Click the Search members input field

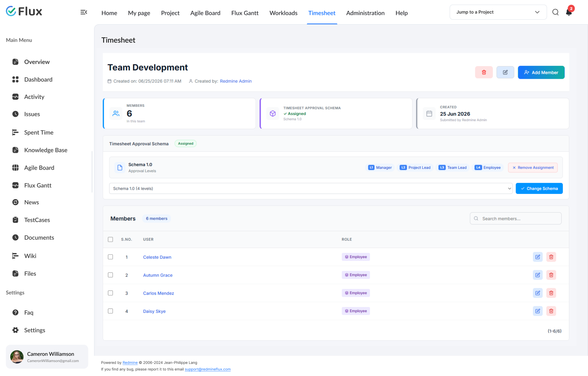pyautogui.click(x=516, y=218)
